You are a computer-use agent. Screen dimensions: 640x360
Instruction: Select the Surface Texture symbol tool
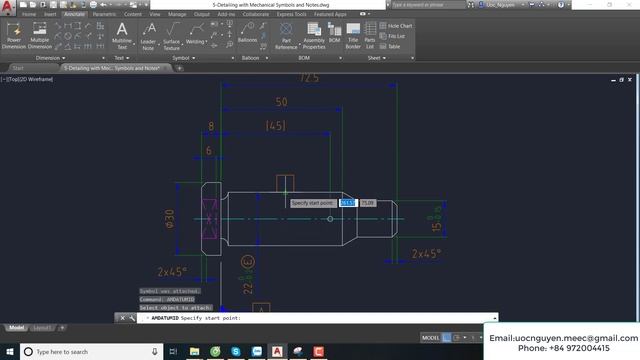pyautogui.click(x=171, y=36)
